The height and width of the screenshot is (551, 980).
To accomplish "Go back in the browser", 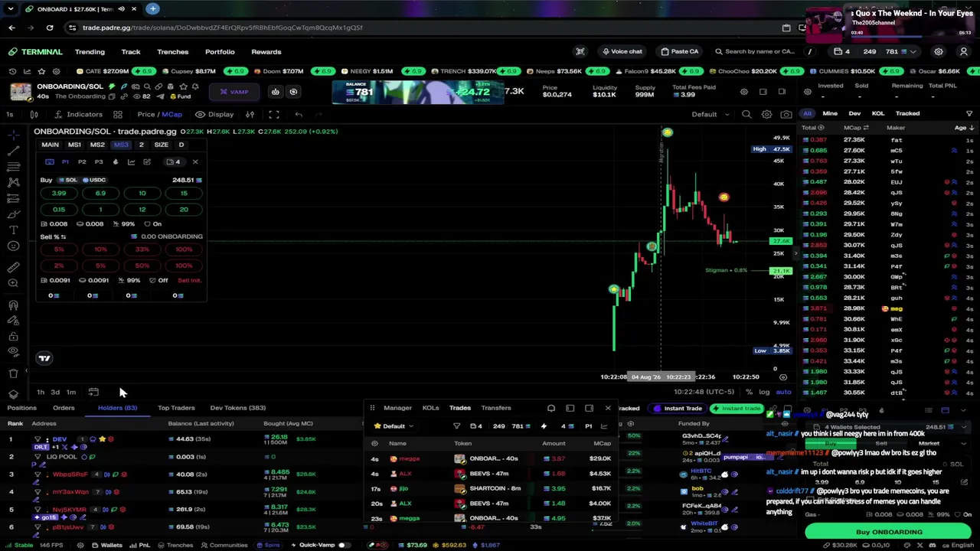I will click(x=11, y=28).
